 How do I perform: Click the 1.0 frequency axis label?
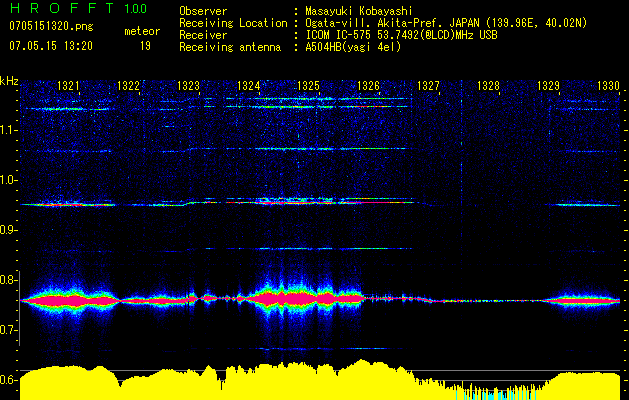[x=9, y=180]
